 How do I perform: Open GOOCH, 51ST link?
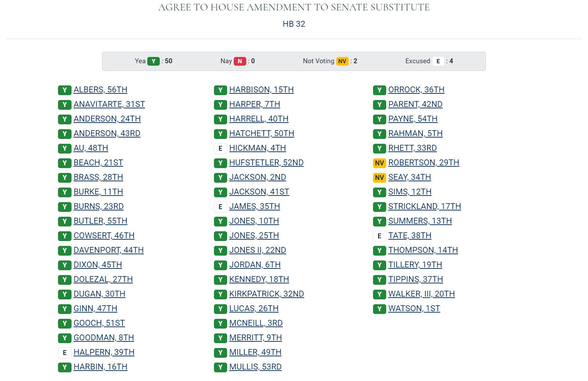pos(99,323)
